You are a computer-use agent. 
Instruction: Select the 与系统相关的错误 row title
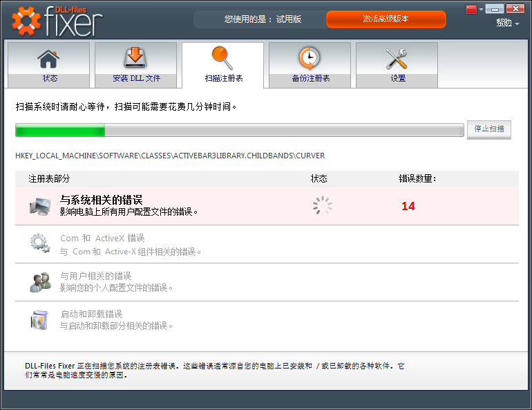pyautogui.click(x=101, y=200)
